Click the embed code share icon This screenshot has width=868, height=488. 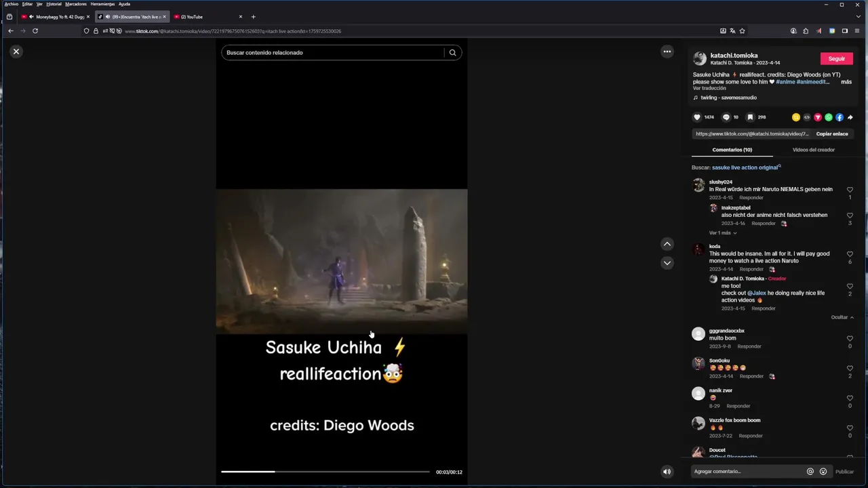click(807, 117)
